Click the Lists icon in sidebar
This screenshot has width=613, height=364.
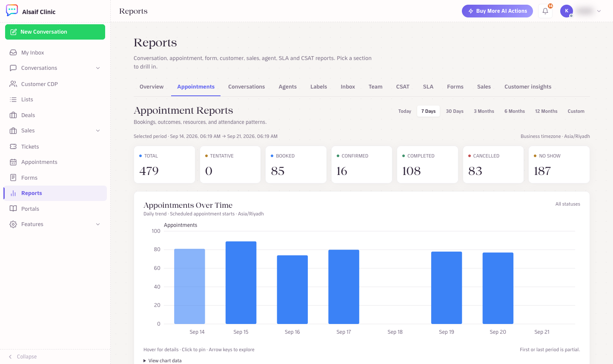13,100
